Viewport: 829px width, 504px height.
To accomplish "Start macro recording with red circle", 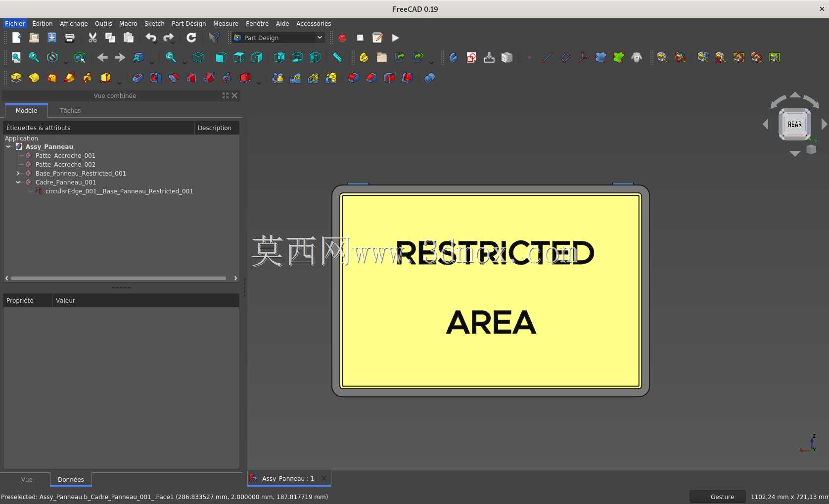I will coord(342,38).
